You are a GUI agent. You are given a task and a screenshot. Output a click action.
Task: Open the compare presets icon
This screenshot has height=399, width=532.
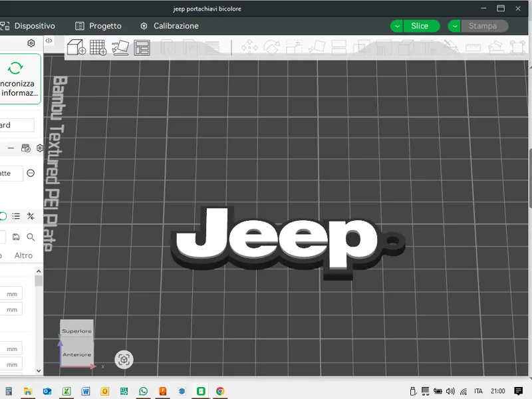(31, 216)
